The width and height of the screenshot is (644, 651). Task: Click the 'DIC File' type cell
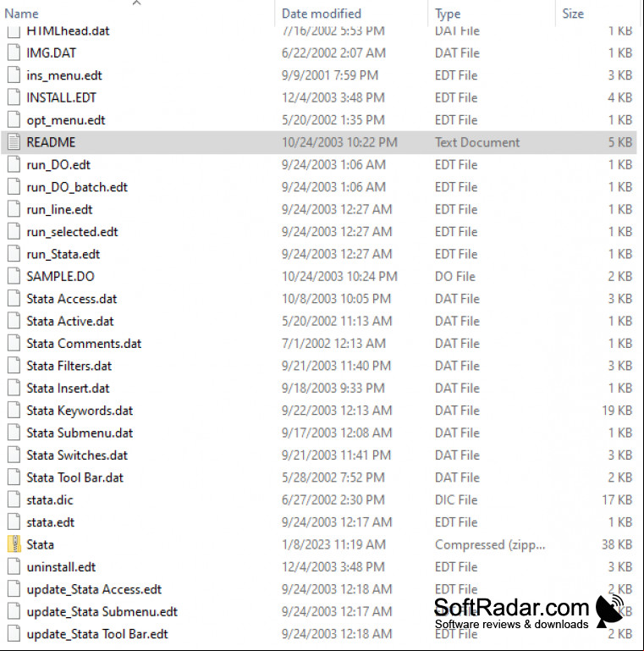point(456,499)
